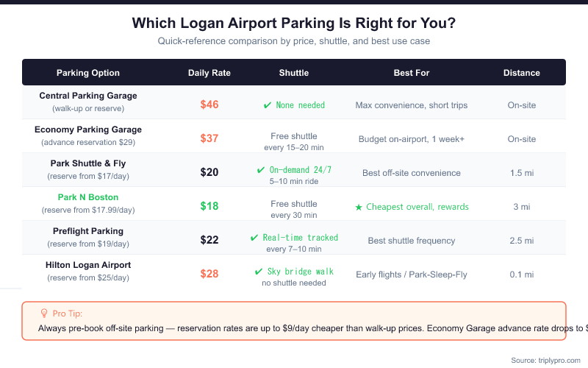
Task: Click Central Parking Garage row title
Action: click(88, 96)
